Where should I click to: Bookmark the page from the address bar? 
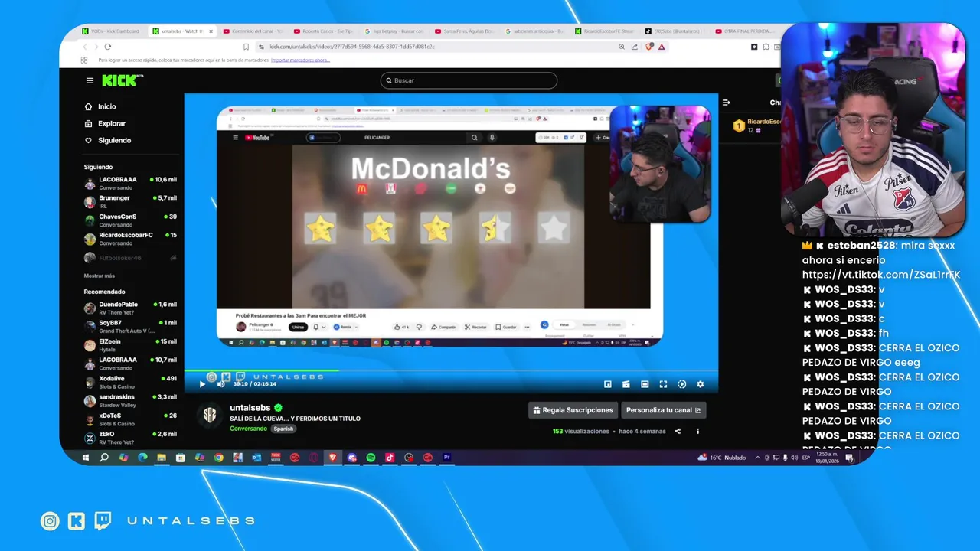coord(246,47)
